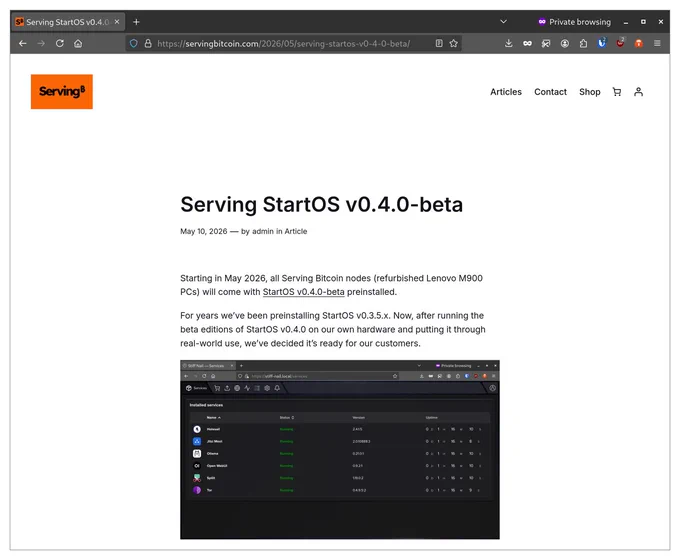680x560 pixels.
Task: Take a screenshot with the scissors tool
Action: 546,43
